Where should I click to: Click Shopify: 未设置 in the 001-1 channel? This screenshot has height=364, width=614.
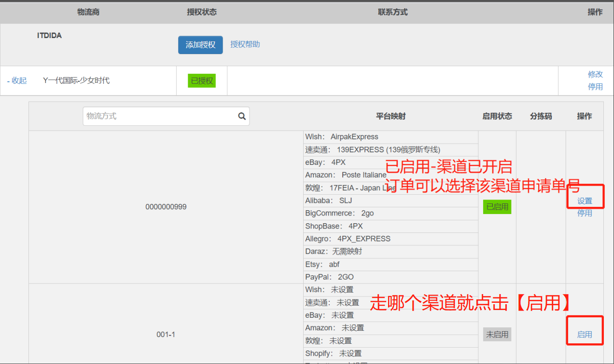tap(391, 353)
